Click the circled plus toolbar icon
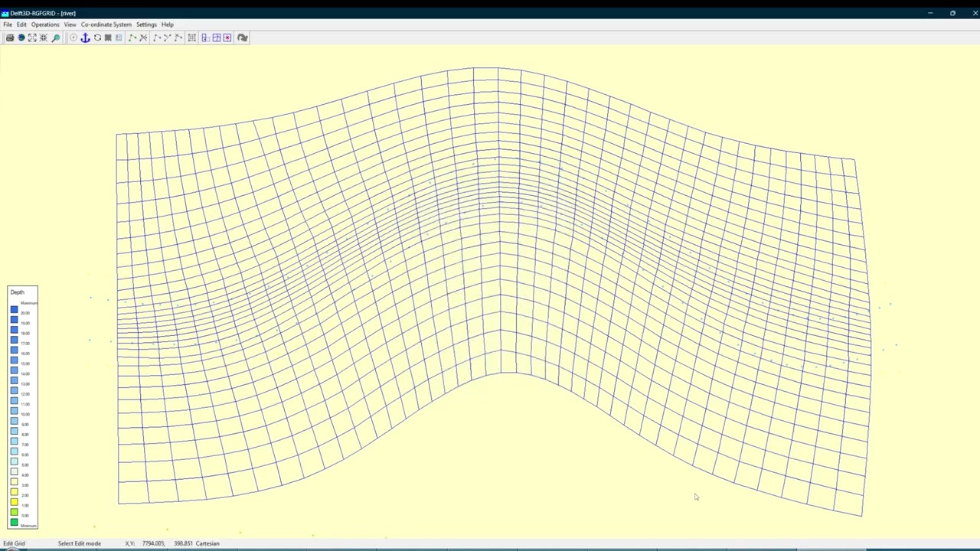 click(x=73, y=37)
